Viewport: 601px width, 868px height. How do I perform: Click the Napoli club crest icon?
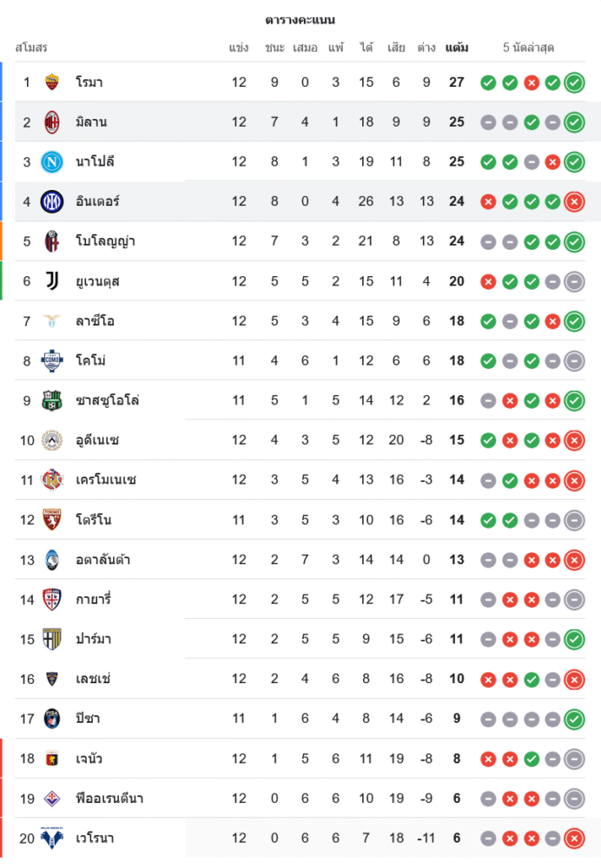click(x=52, y=161)
